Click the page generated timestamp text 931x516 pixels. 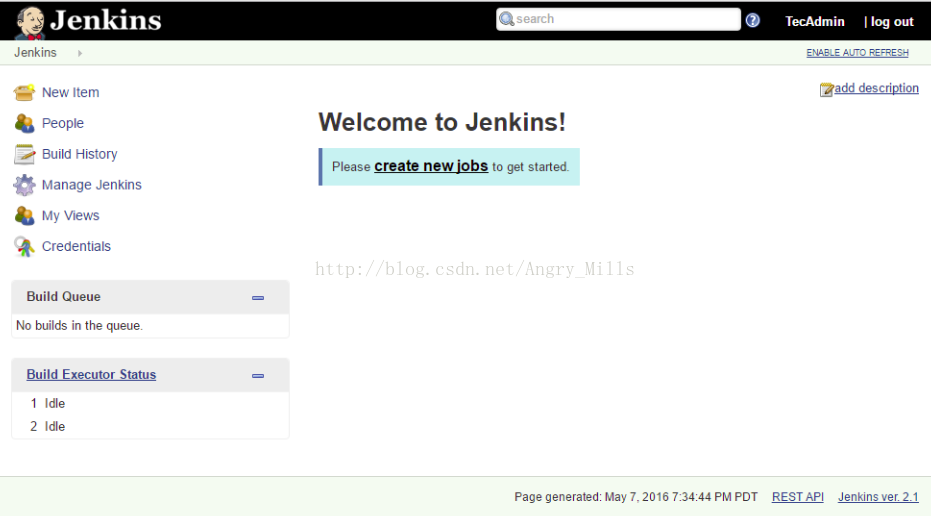(x=636, y=496)
